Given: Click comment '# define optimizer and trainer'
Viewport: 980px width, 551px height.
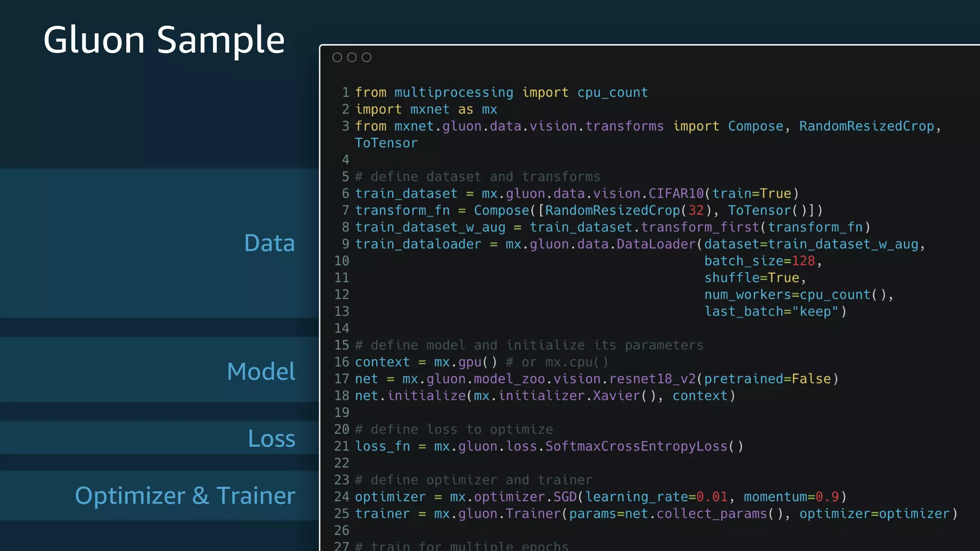Looking at the screenshot, I should (x=474, y=480).
